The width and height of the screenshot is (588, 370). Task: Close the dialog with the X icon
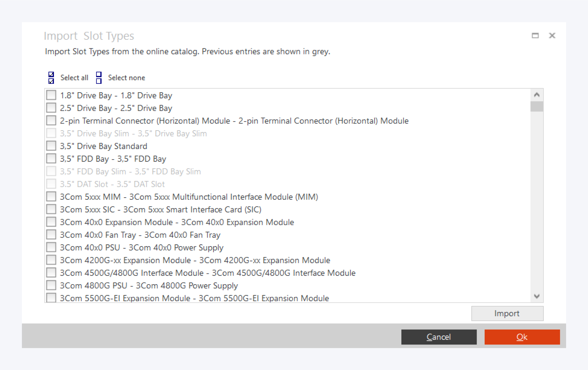(x=552, y=36)
